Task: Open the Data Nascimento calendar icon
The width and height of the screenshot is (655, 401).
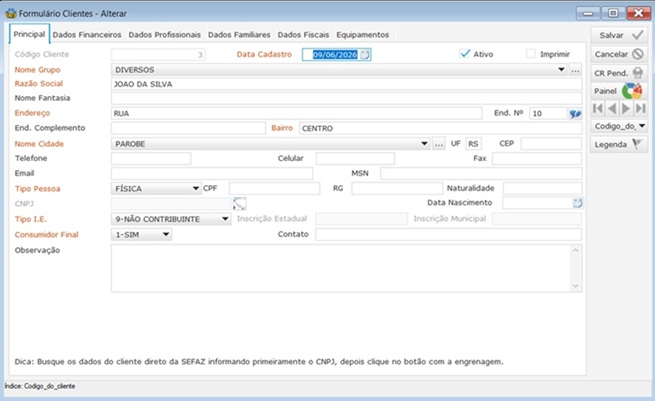Action: 577,203
